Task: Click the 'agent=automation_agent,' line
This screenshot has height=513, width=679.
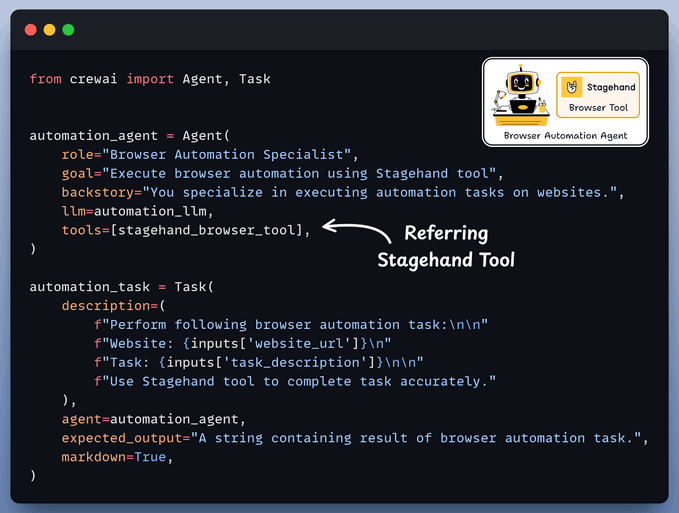Action: pos(154,419)
